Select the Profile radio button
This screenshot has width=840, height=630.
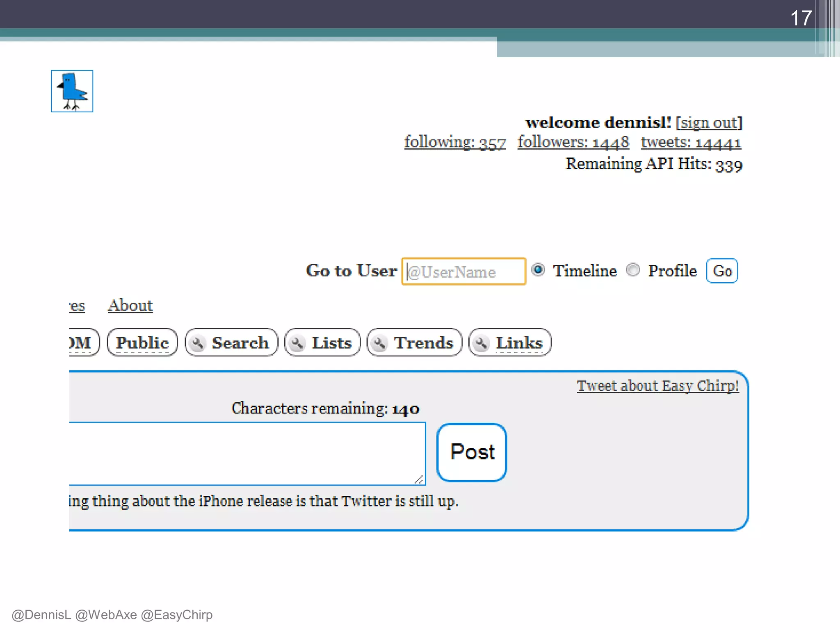[633, 270]
